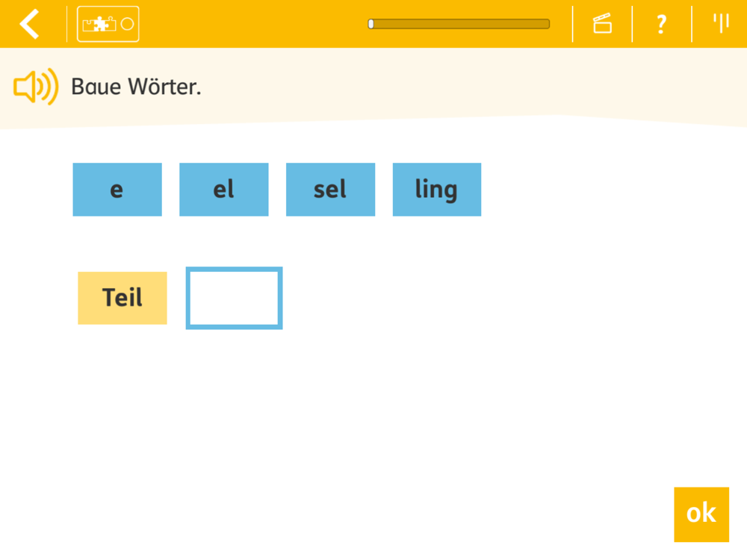Select the blue "e" syllable tile
747x560 pixels.
tap(117, 190)
